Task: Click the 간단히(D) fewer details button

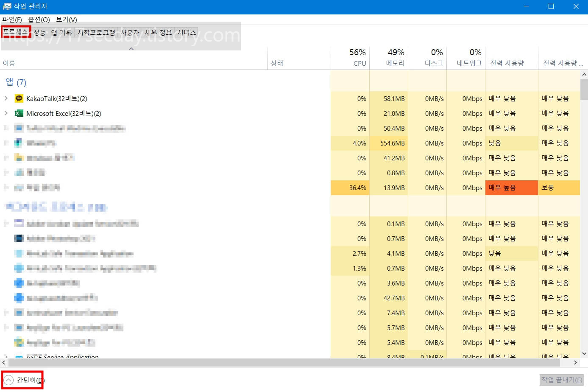Action: (23, 380)
